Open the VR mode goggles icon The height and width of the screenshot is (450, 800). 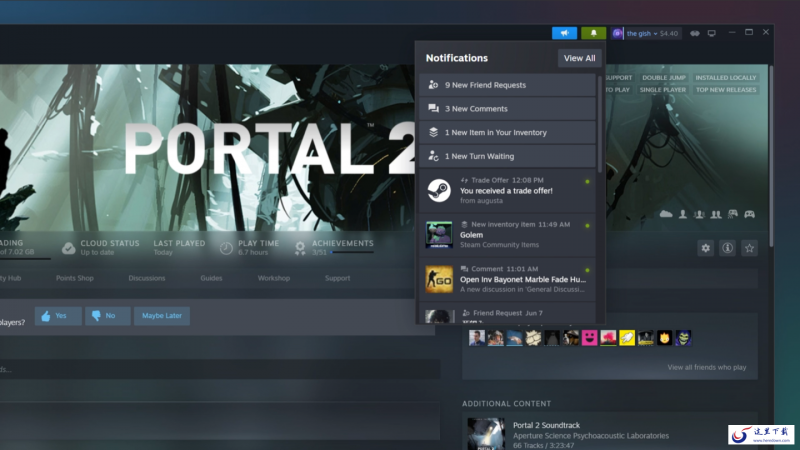[695, 34]
